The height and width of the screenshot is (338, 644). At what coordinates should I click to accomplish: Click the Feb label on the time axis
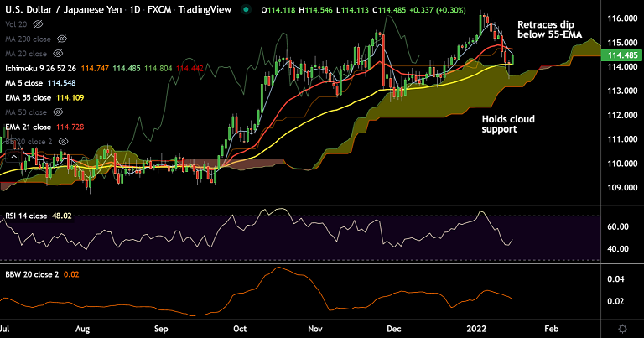(x=551, y=329)
